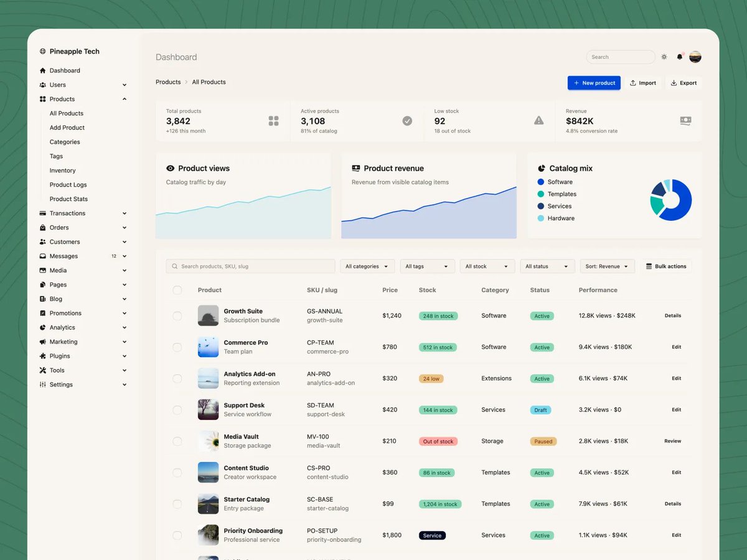Expand the Users sidebar chevron
Viewport: 747px width, 560px height.
(x=125, y=85)
